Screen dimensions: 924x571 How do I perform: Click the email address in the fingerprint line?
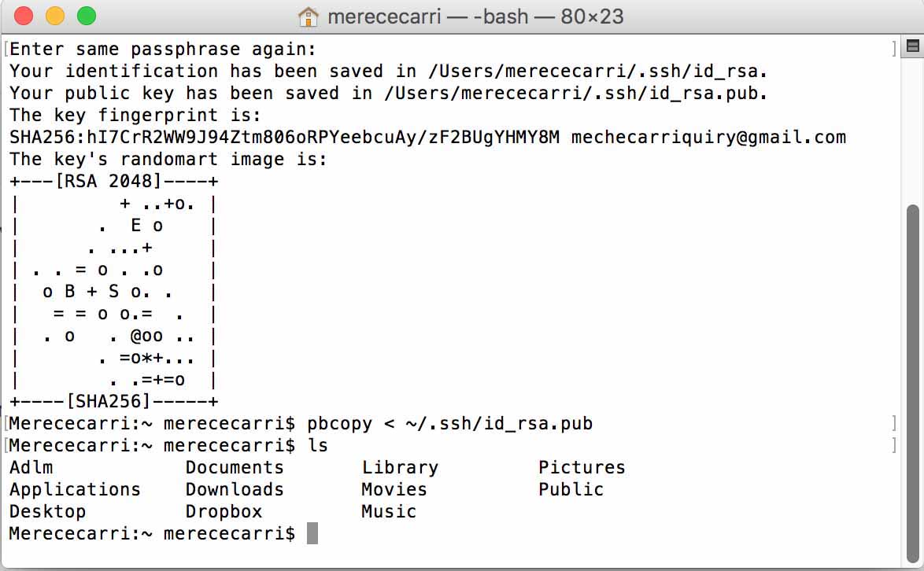click(708, 137)
